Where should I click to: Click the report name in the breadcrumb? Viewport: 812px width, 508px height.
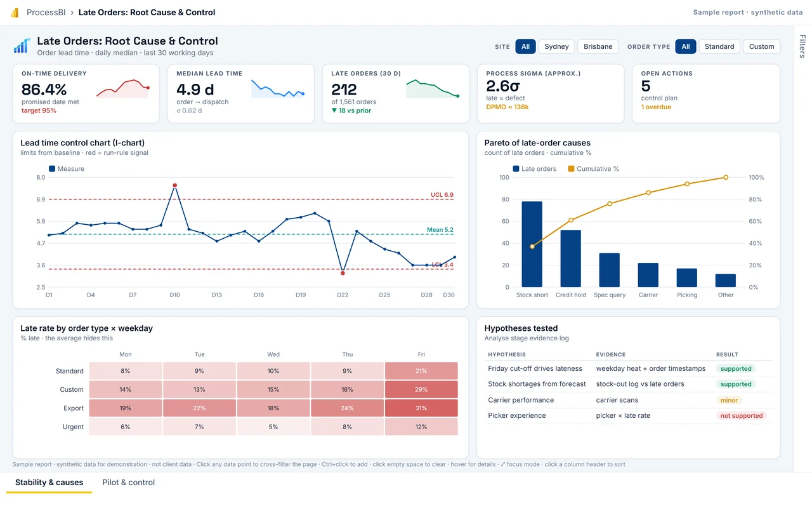147,13
